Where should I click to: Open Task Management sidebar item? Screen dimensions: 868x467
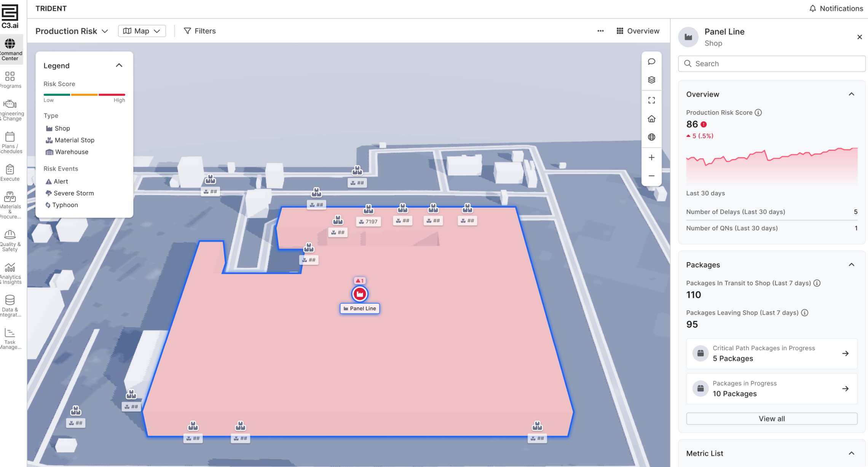coord(10,339)
